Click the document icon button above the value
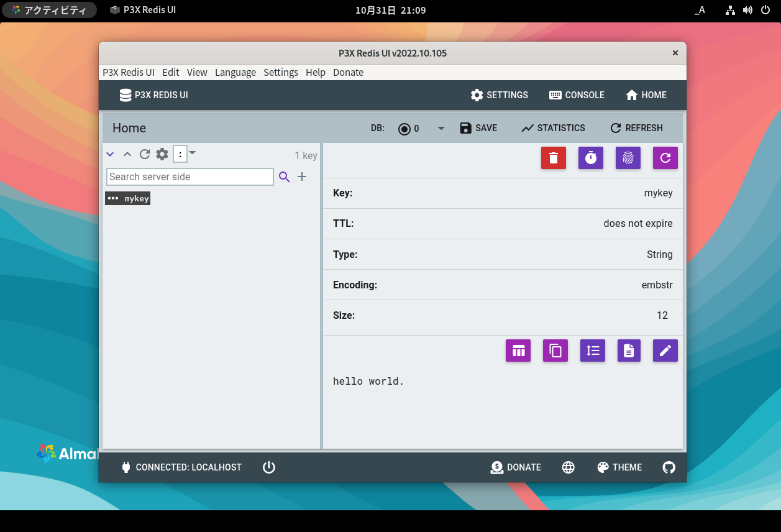 tap(629, 351)
